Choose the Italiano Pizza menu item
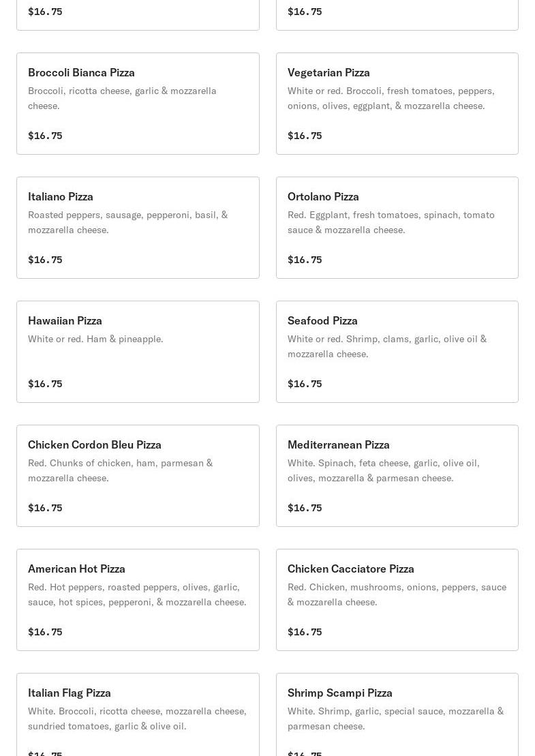This screenshot has width=535, height=756. 61,196
